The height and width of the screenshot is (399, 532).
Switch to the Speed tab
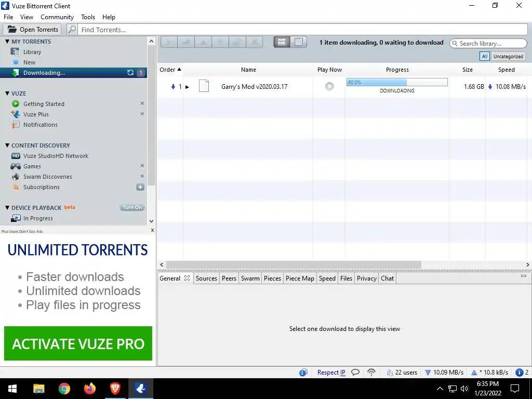(327, 278)
